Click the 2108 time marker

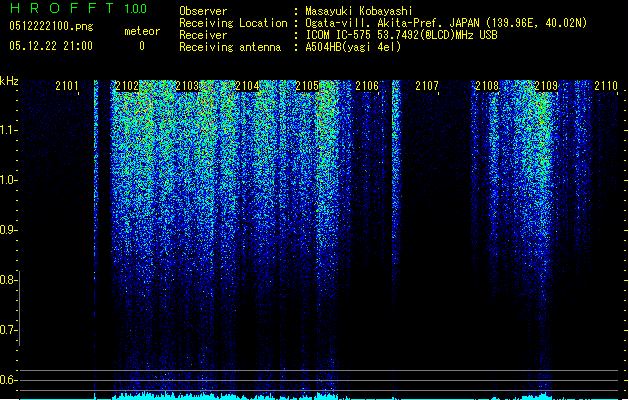click(487, 86)
